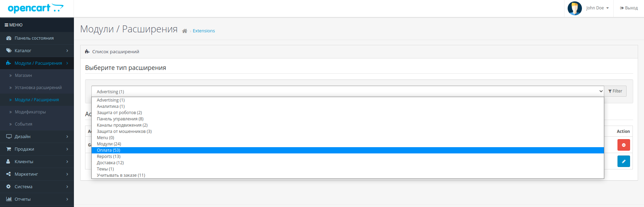This screenshot has height=207, width=644.
Task: Choose Доставка (12) in the extension list
Action: [110, 163]
